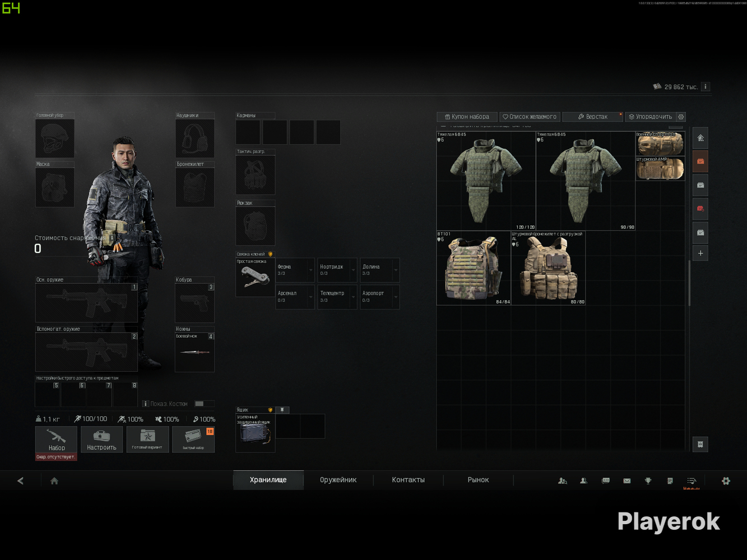
Task: Click the Маска face mask slot
Action: pyautogui.click(x=55, y=187)
